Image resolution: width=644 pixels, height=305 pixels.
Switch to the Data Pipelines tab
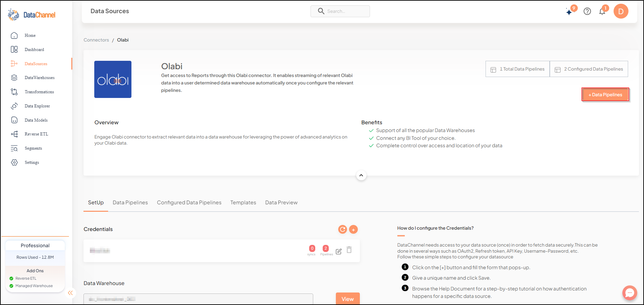click(x=130, y=203)
